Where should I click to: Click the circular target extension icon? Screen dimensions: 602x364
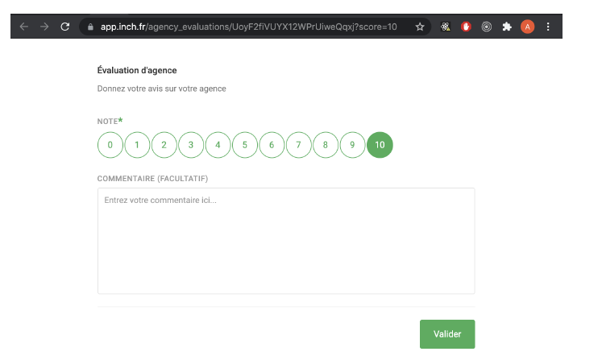[486, 27]
